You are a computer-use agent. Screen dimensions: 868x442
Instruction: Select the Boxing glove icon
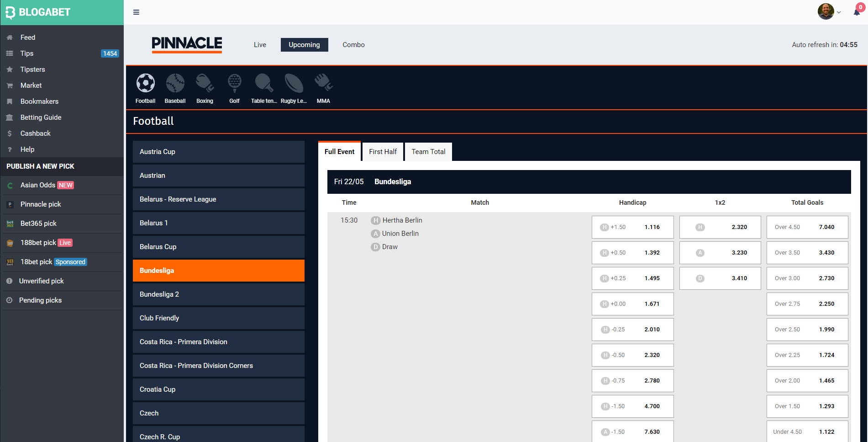point(205,83)
